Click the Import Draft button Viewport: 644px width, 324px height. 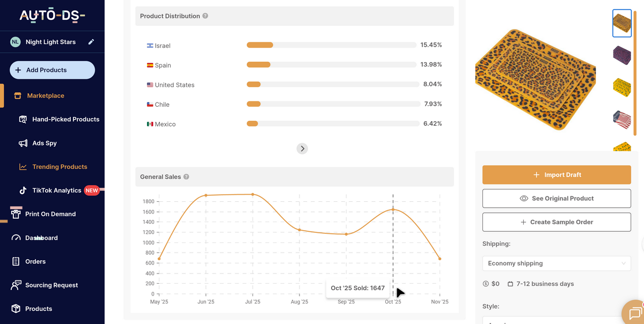click(557, 174)
